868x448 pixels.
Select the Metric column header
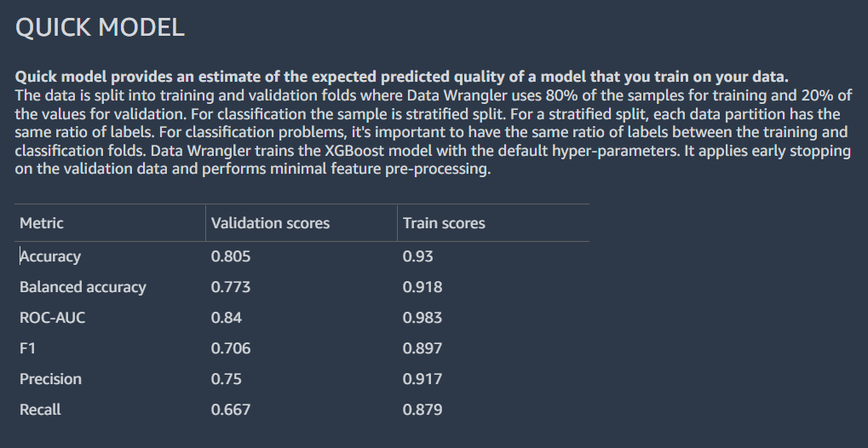pyautogui.click(x=42, y=223)
